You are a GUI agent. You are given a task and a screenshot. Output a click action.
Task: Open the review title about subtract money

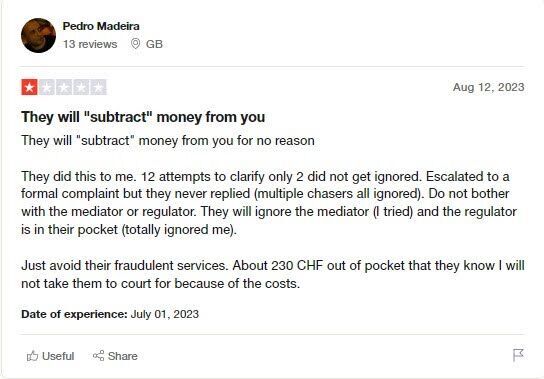point(143,117)
